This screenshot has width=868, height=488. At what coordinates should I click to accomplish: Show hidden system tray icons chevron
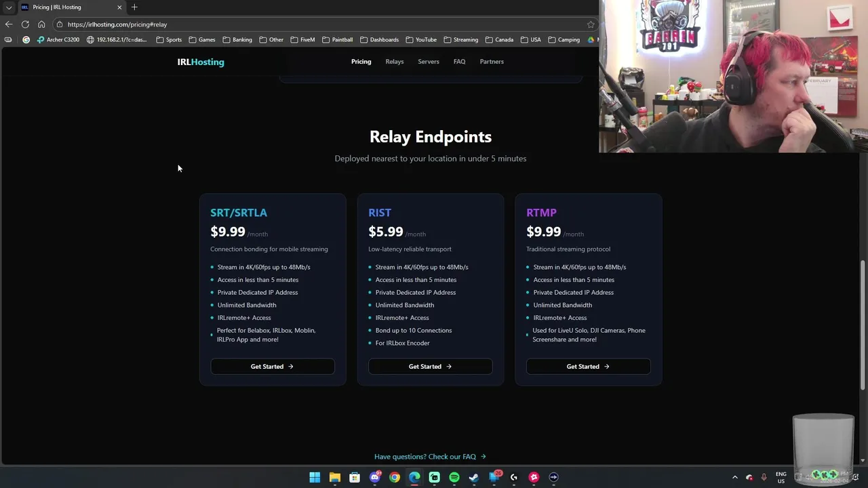click(734, 477)
